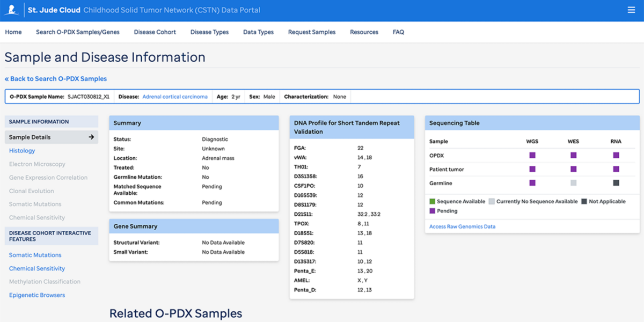This screenshot has width=644, height=322.
Task: Open Chemical Sensitivity under Disease Cohort features
Action: [37, 268]
